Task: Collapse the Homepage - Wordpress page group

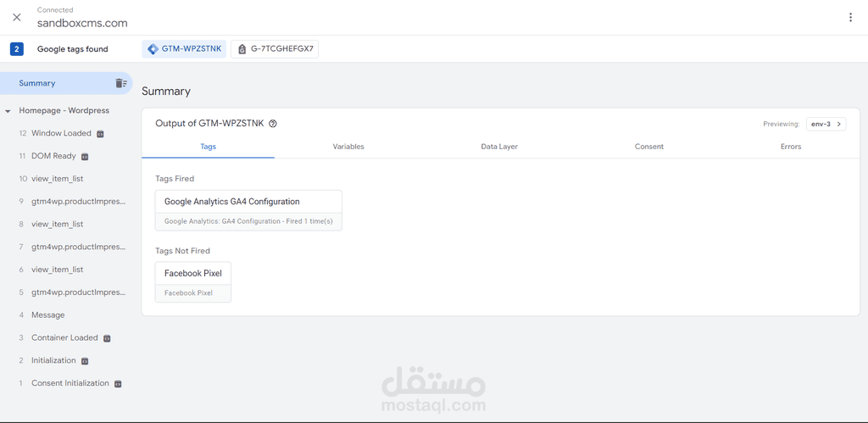Action: coord(8,111)
